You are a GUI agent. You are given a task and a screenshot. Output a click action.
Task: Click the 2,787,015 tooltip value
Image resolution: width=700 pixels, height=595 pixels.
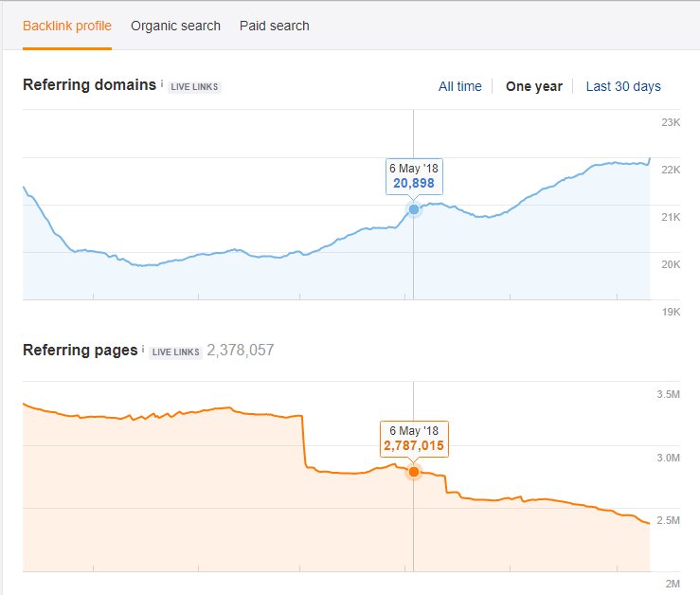[414, 446]
